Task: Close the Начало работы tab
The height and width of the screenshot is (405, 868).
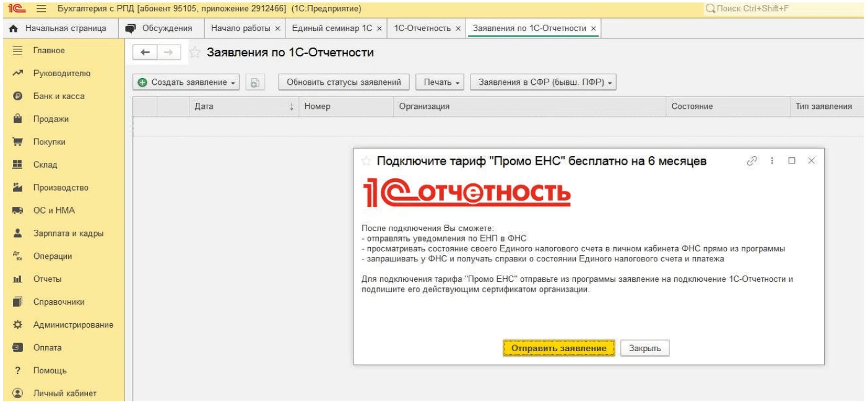Action: (277, 28)
